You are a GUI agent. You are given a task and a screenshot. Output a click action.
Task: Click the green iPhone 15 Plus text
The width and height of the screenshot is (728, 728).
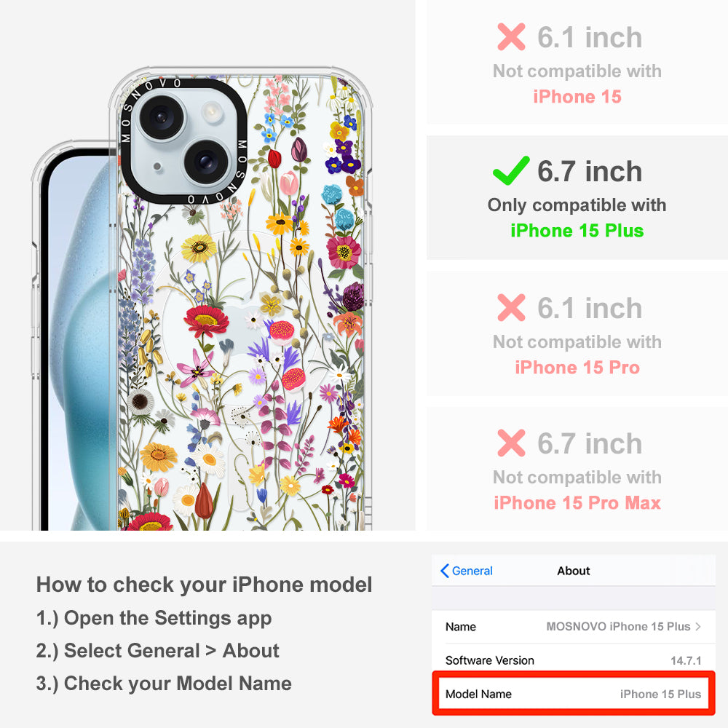tap(577, 231)
